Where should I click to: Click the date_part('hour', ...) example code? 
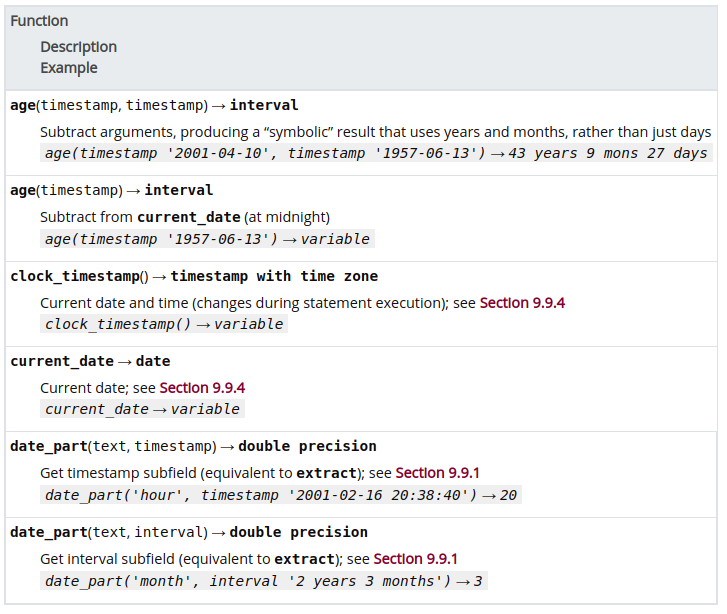pos(281,494)
